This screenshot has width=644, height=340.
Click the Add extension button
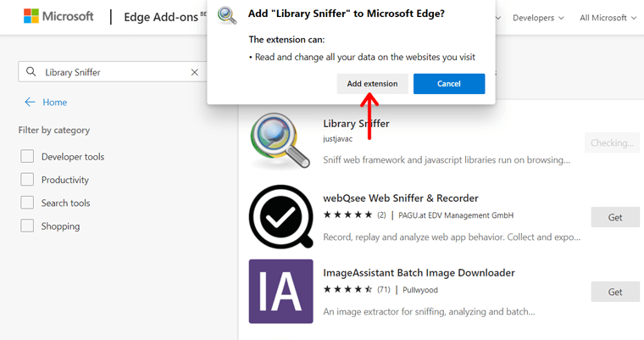pyautogui.click(x=372, y=83)
